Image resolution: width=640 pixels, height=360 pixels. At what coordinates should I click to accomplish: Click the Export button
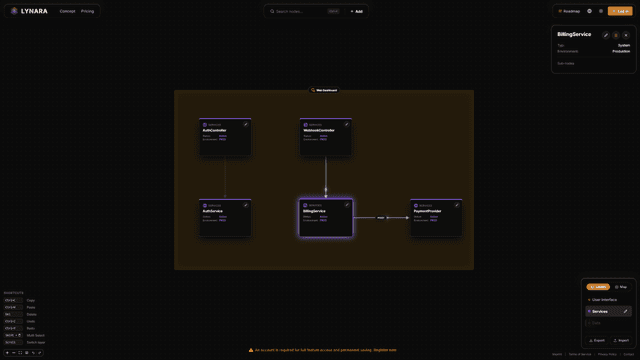[x=597, y=340]
